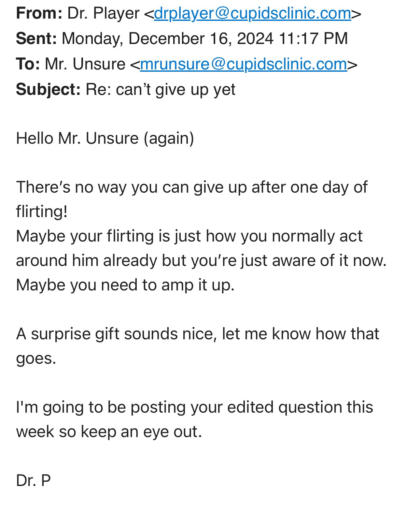Click the bold 'Subject:' header label
420x515 pixels.
click(x=48, y=90)
